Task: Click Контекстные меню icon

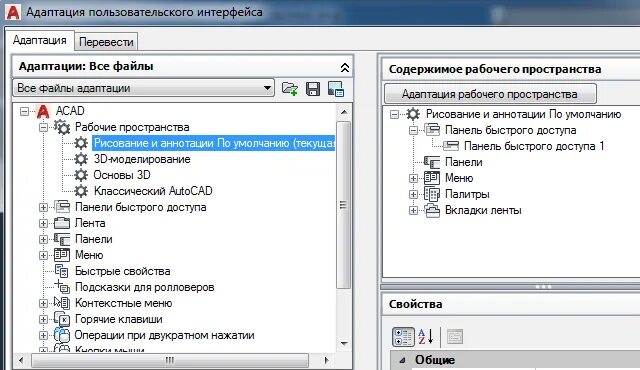Action: pyautogui.click(x=62, y=303)
